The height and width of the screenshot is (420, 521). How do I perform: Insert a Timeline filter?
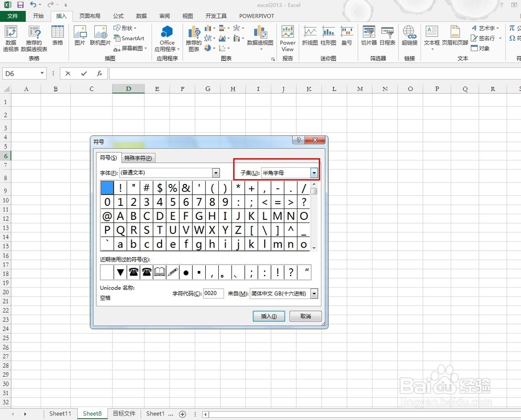click(x=388, y=35)
